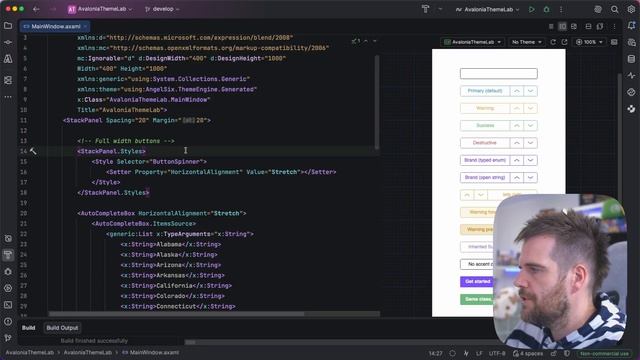Toggle the preview grid icon beside zoom
Viewport: 640px width, 360px height.
[614, 42]
